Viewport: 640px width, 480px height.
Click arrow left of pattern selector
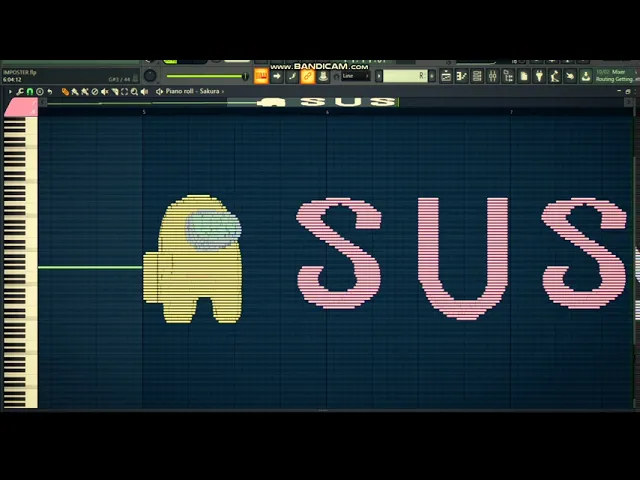pyautogui.click(x=379, y=76)
